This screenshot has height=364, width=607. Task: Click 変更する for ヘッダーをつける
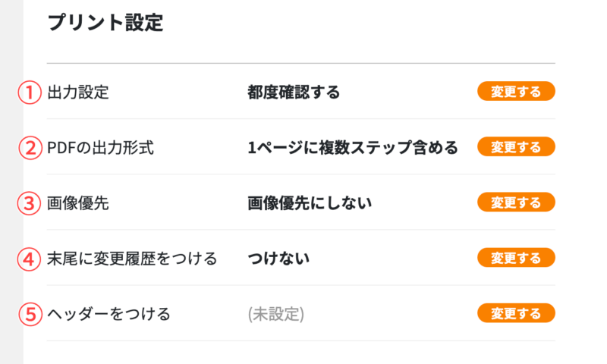[516, 313]
